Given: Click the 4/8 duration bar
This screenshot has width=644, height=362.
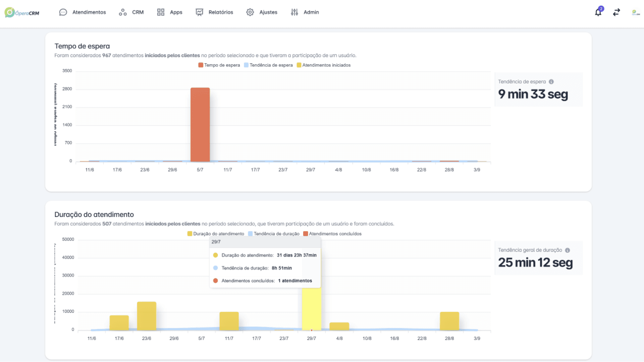Looking at the screenshot, I should coord(339,326).
